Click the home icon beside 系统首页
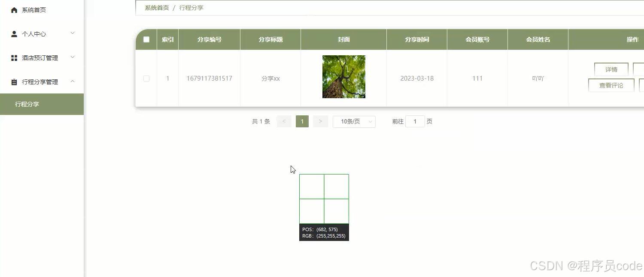Image resolution: width=644 pixels, height=277 pixels. [x=13, y=9]
